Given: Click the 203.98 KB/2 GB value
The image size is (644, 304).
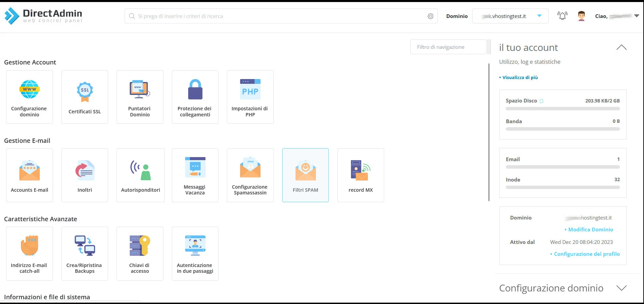Looking at the screenshot, I should pyautogui.click(x=602, y=101).
